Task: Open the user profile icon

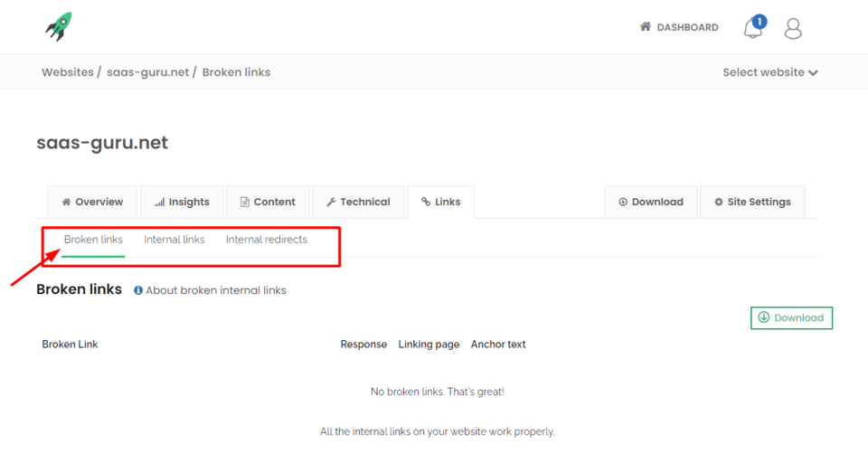Action: point(793,28)
